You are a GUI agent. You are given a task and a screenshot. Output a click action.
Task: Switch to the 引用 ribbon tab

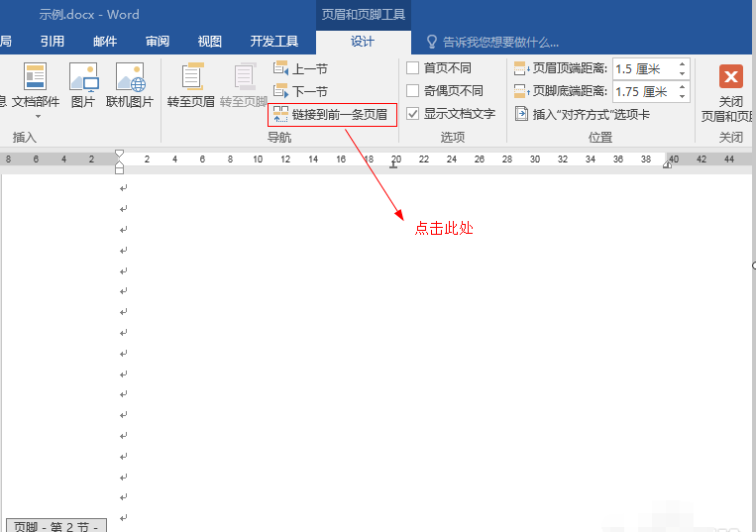(x=53, y=42)
